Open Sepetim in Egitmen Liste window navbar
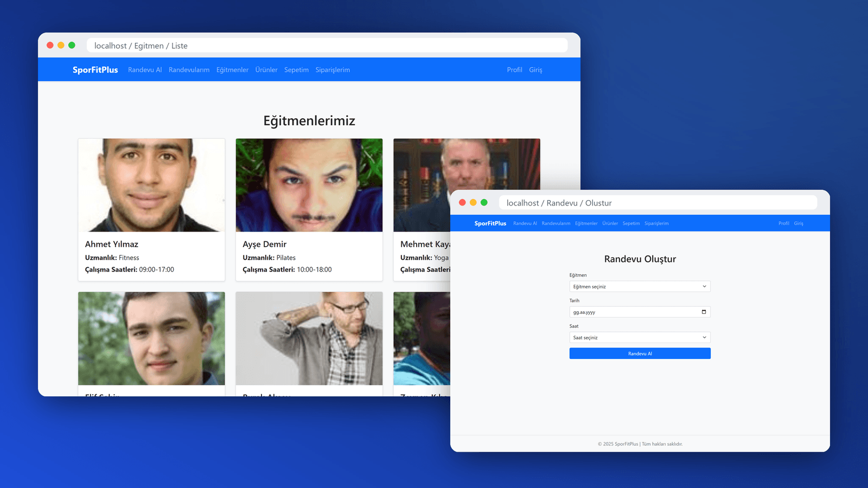 pos(296,70)
